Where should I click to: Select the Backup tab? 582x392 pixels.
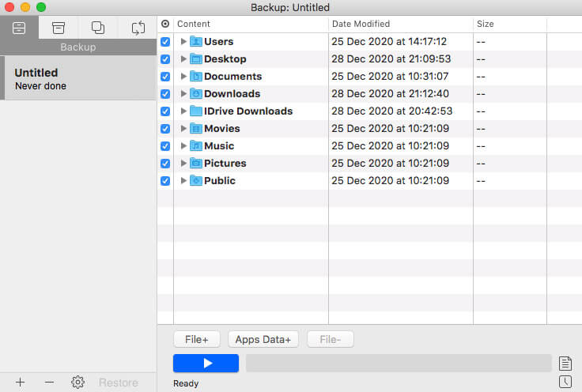click(20, 28)
